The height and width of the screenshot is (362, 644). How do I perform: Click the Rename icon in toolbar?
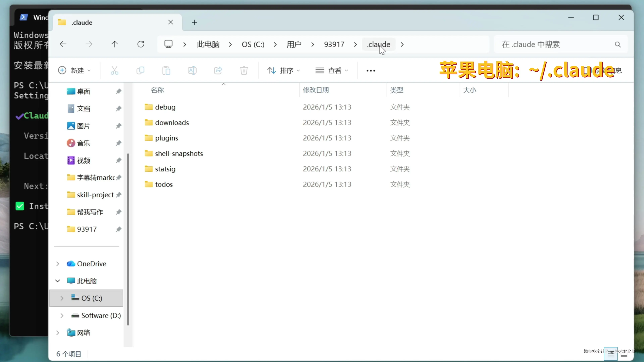[192, 70]
